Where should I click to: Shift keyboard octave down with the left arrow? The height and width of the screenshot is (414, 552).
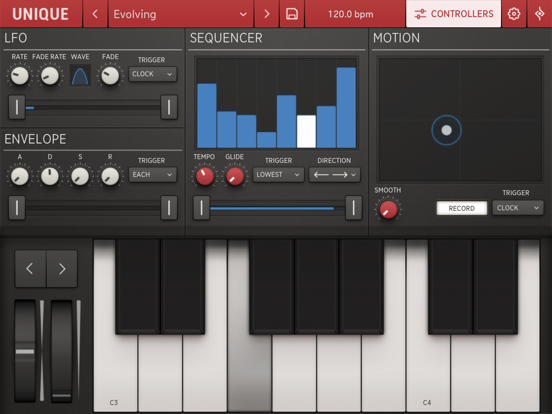click(x=30, y=269)
